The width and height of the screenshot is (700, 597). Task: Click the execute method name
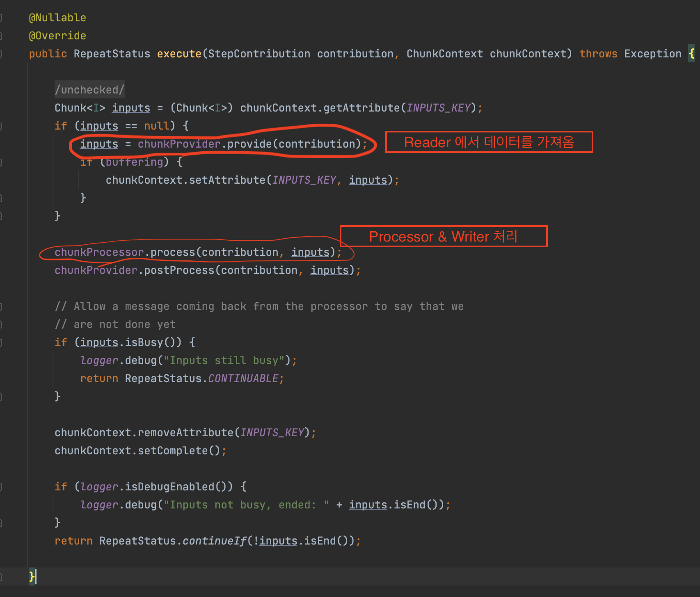179,54
